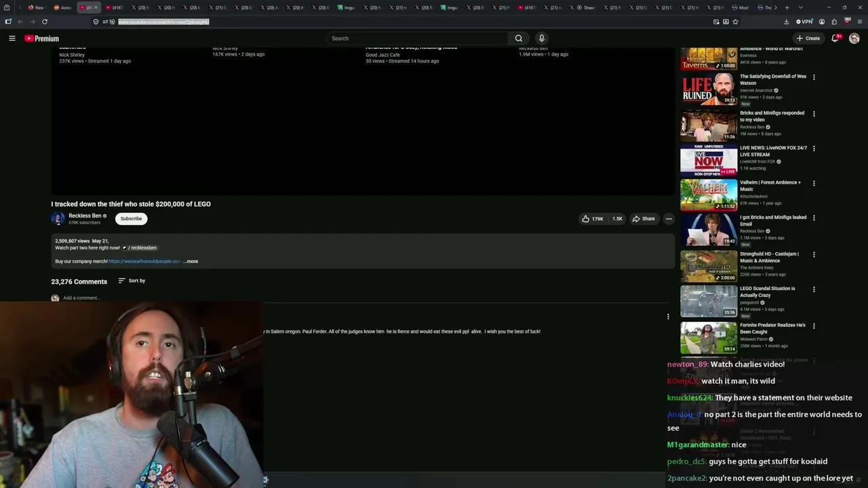Click the video title about stolen LEGO
The height and width of the screenshot is (488, 868).
coord(131,204)
